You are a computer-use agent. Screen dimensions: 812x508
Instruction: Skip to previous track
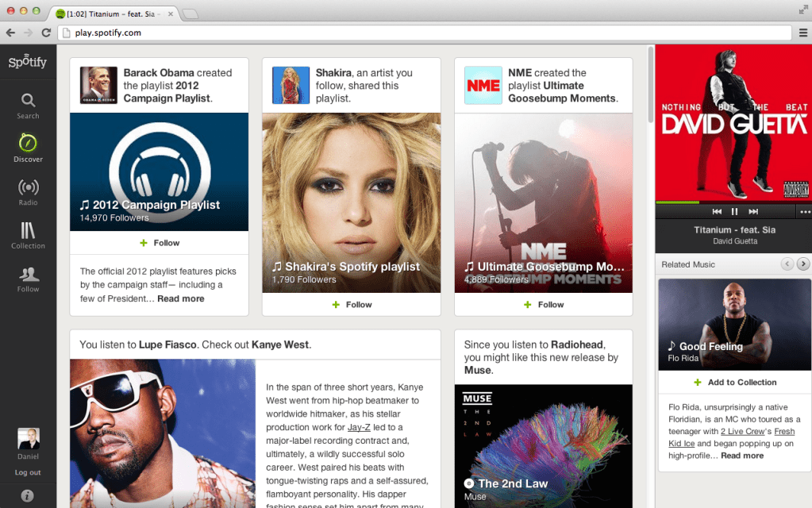(x=717, y=211)
